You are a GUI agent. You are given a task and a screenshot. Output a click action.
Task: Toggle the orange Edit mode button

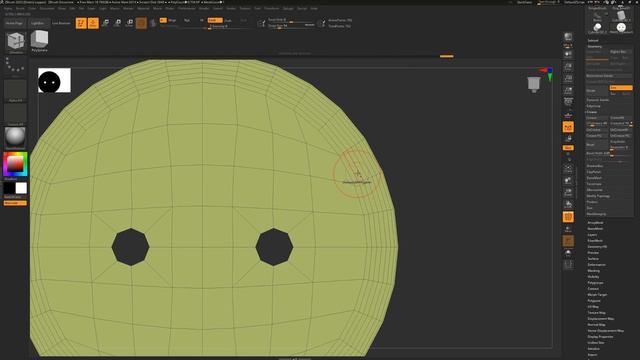[81, 23]
